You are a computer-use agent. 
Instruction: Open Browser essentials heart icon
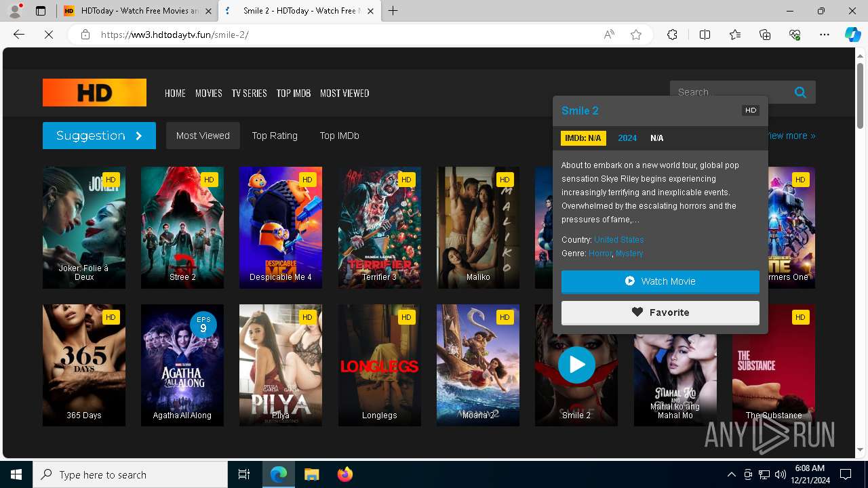pyautogui.click(x=795, y=35)
